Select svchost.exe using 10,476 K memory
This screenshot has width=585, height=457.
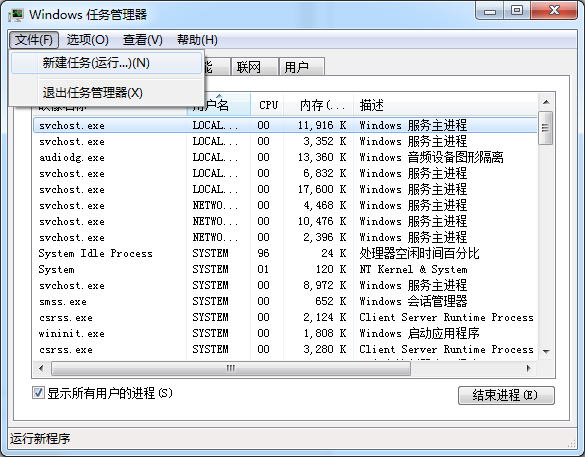(285, 222)
